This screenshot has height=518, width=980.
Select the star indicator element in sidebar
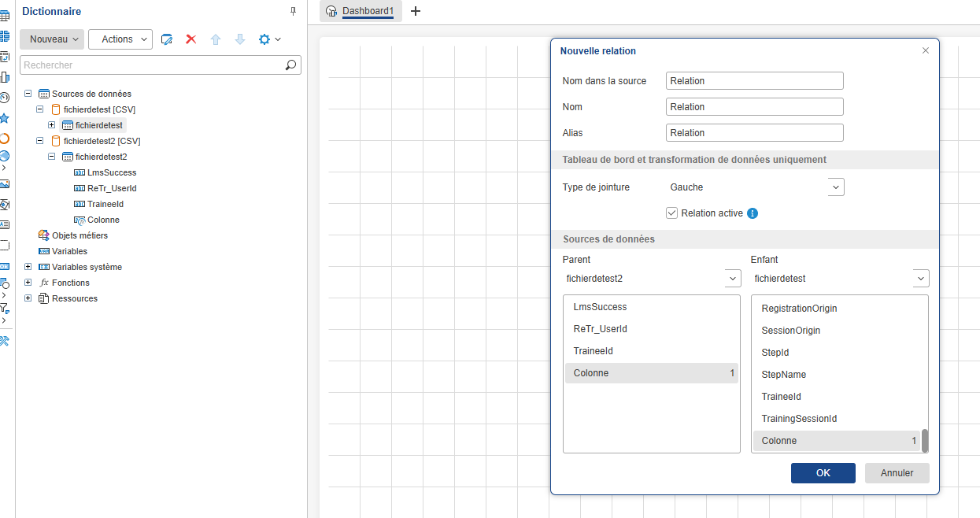point(4,118)
